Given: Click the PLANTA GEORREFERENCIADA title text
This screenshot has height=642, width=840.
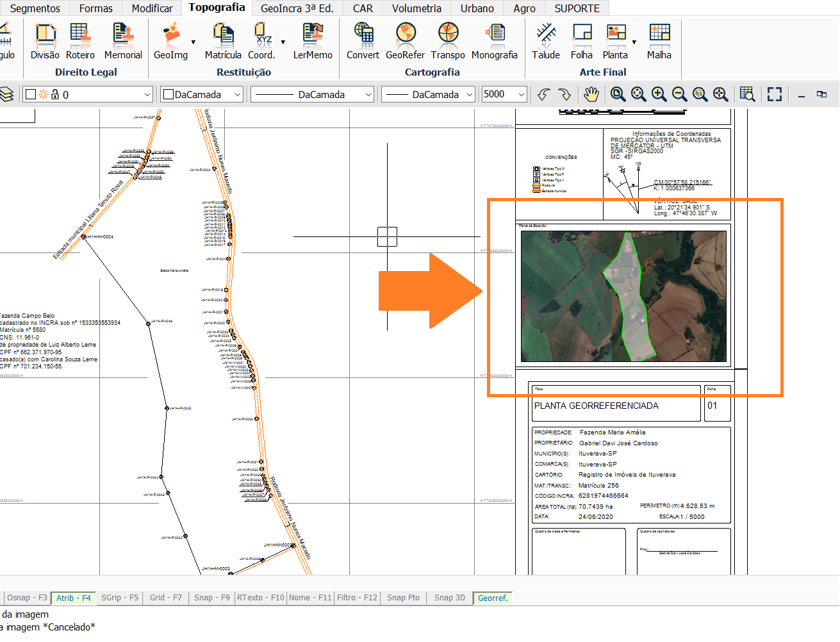Looking at the screenshot, I should (597, 406).
